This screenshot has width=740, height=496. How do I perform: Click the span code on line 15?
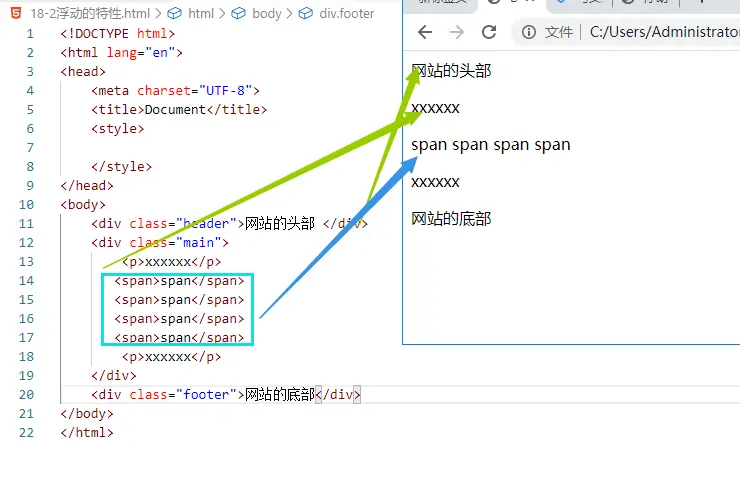(x=179, y=300)
